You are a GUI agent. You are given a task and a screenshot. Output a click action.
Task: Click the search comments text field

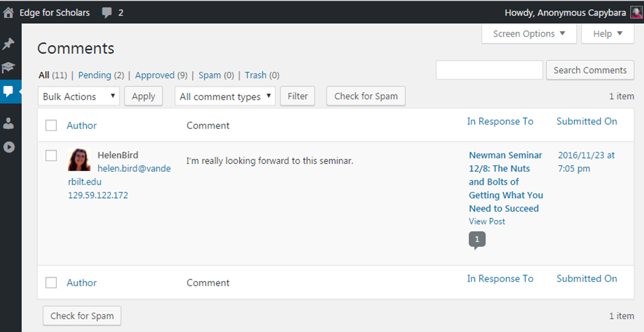489,70
